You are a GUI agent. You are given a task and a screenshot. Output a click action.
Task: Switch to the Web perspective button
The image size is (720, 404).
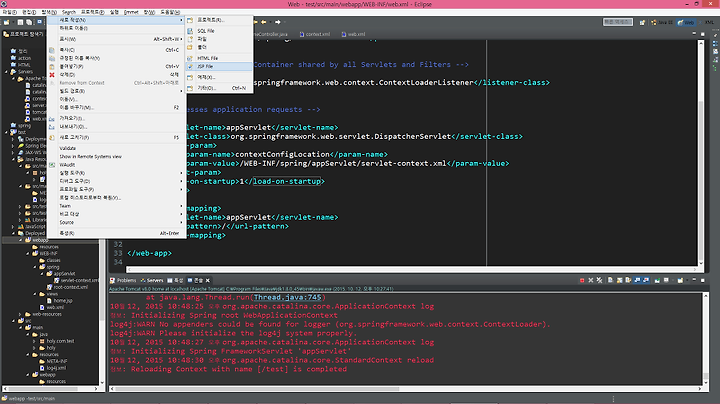point(686,22)
